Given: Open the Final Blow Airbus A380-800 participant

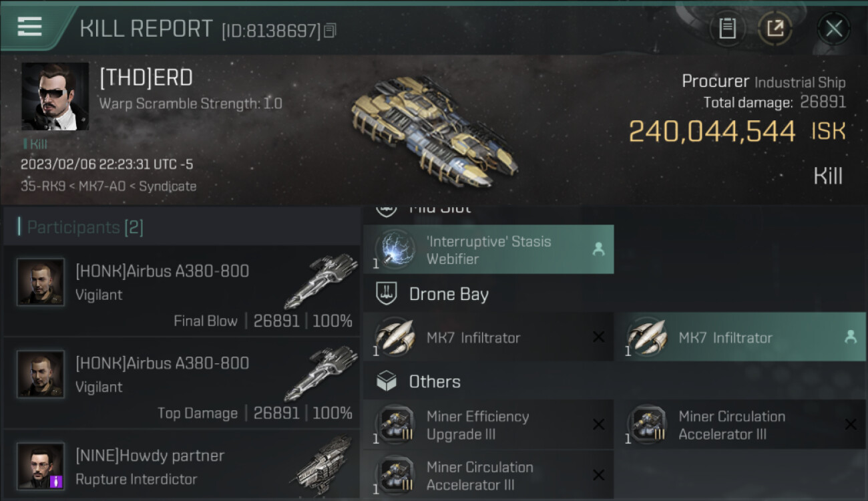Looking at the screenshot, I should click(x=181, y=291).
